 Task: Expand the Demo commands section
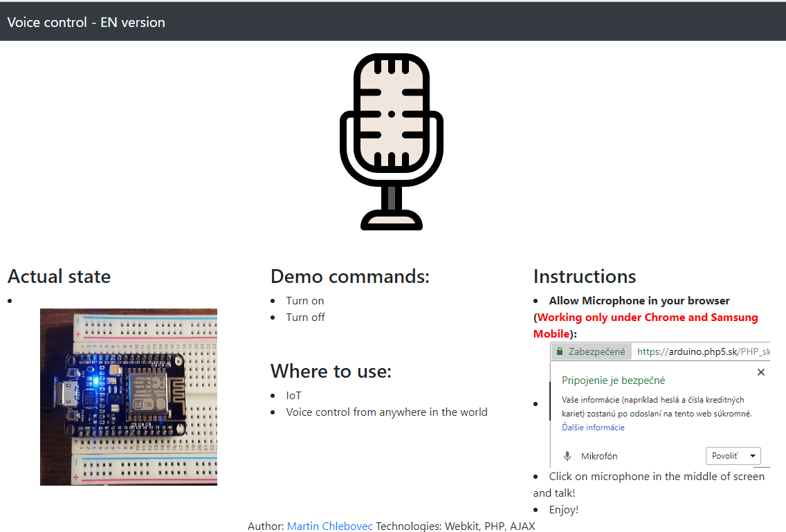click(350, 276)
